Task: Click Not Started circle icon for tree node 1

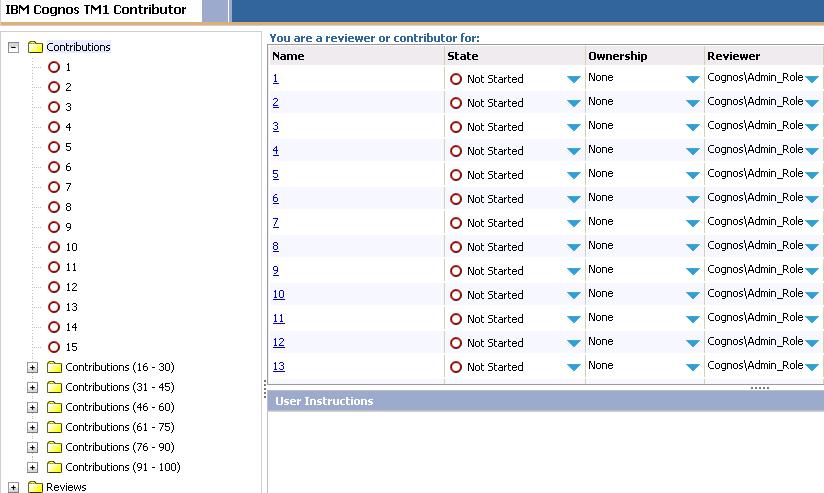Action: (x=54, y=67)
